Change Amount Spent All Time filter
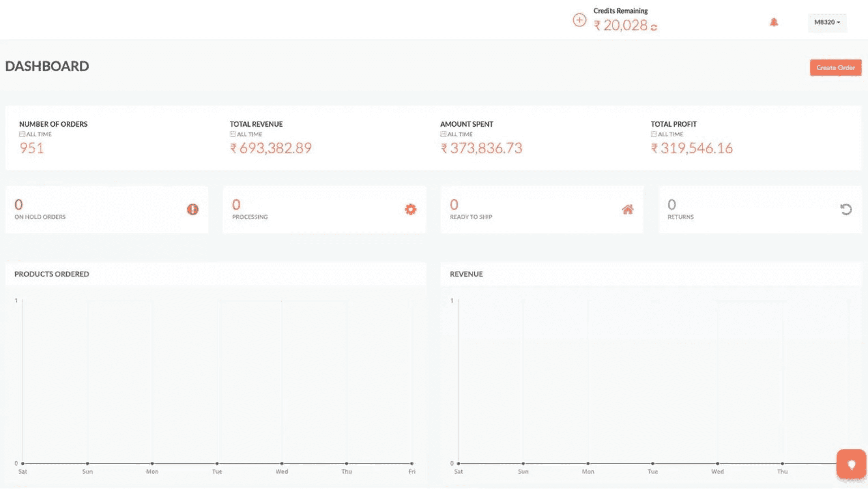 click(x=456, y=134)
